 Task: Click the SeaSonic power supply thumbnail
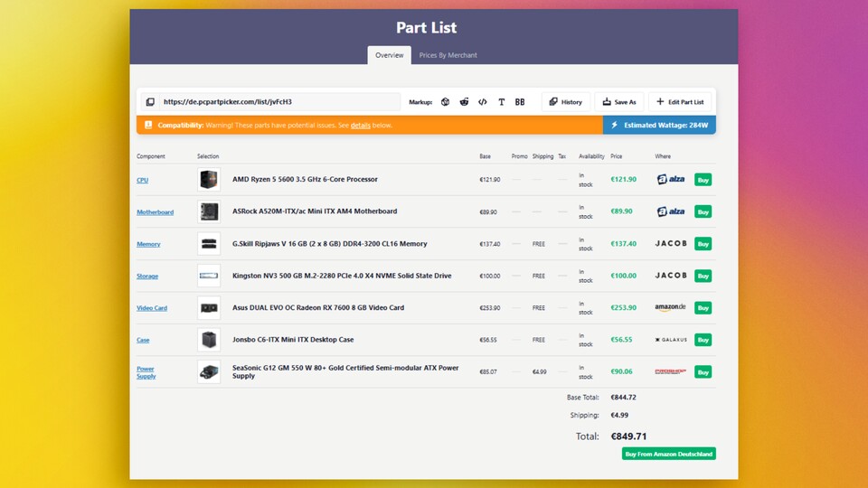click(x=209, y=371)
